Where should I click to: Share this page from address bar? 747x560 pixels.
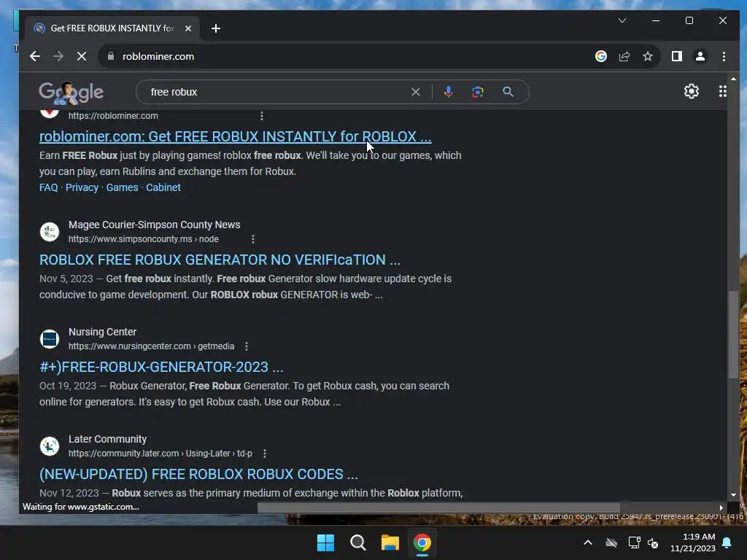[x=624, y=56]
